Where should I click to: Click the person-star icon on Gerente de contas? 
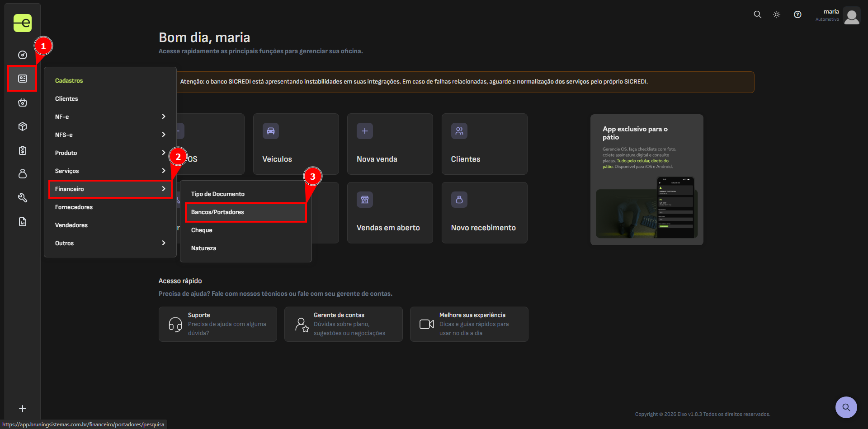tap(302, 324)
